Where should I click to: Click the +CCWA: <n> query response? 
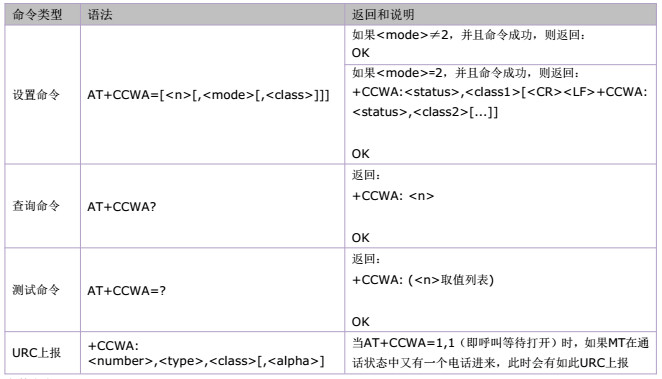coord(393,196)
